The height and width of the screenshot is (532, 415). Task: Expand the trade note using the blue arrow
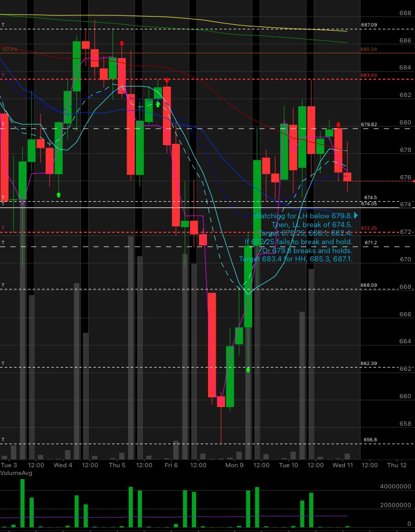tap(356, 215)
